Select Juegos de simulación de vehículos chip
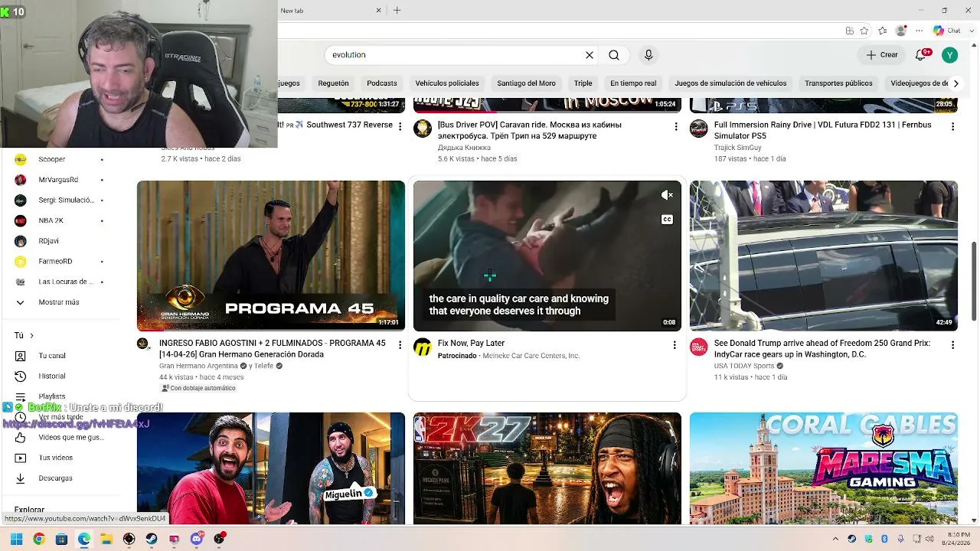Screen dimensions: 980x551 click(730, 83)
